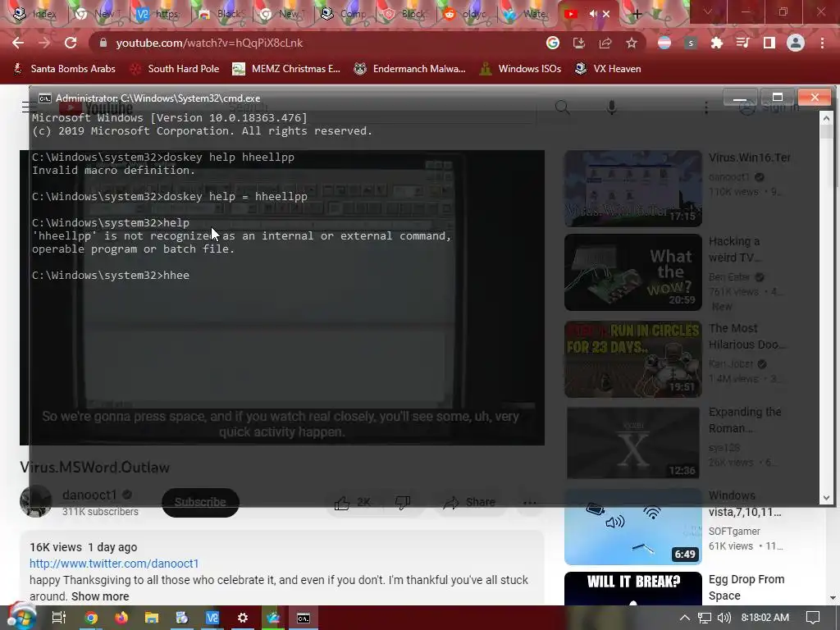Open 'South Hard Pole' bookmark

tap(176, 69)
